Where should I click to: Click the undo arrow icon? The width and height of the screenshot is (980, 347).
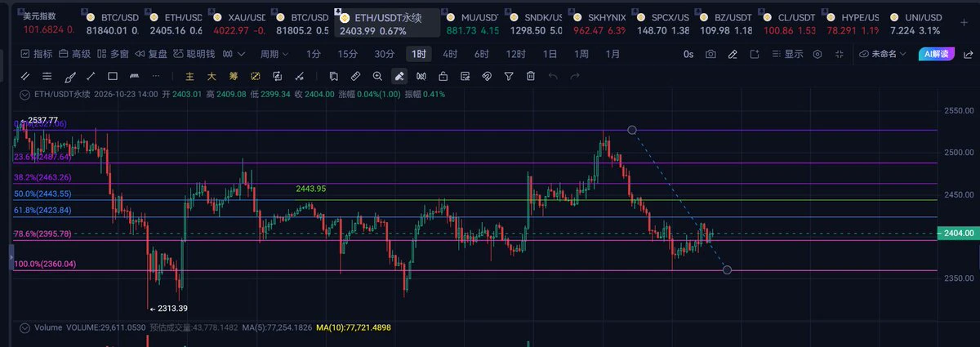[553, 76]
